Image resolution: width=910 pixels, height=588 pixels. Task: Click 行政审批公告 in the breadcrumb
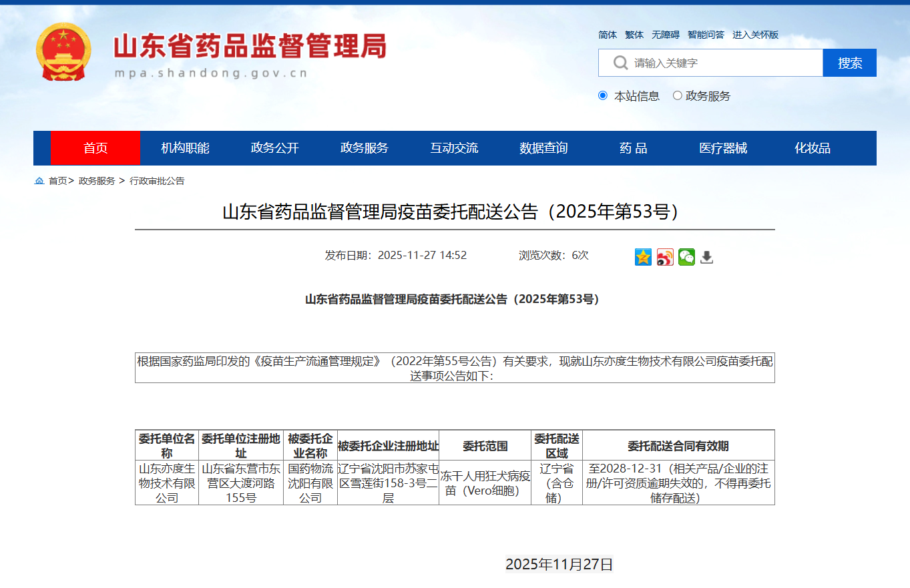click(157, 181)
